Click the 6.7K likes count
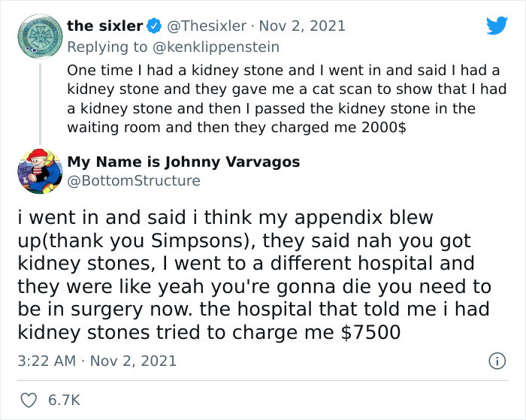 tap(64, 400)
